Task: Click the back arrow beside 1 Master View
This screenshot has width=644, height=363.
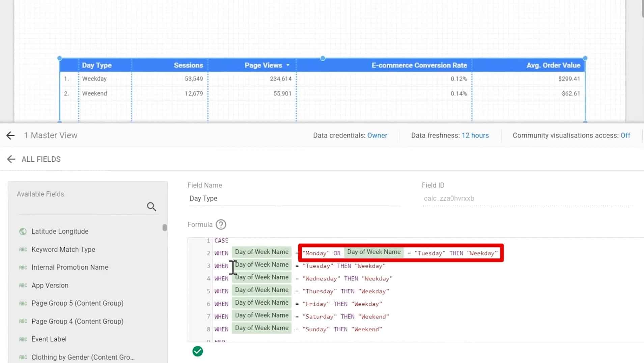Action: coord(10,135)
